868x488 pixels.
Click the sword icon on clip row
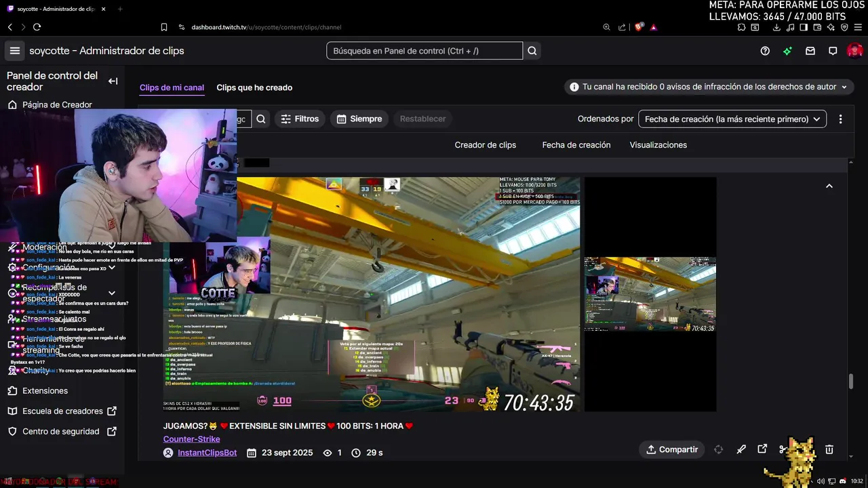click(x=741, y=449)
